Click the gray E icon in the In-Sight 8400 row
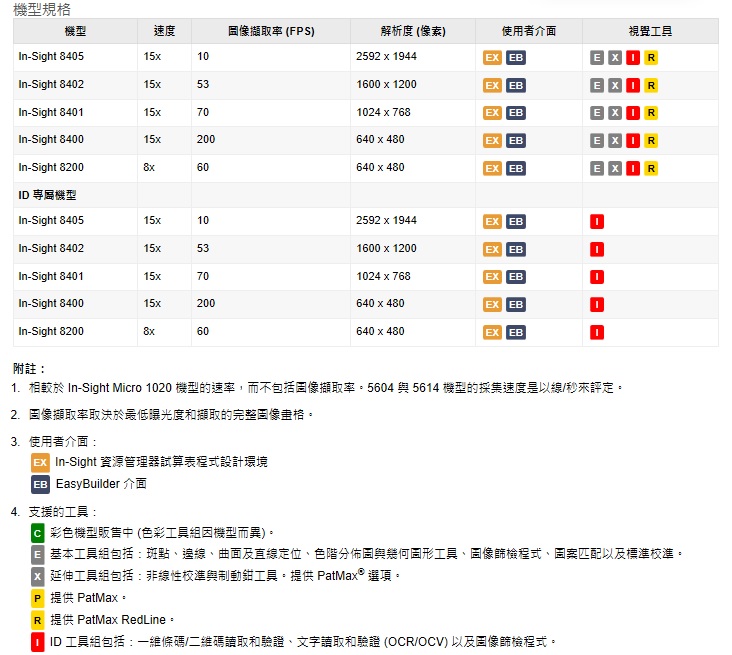 (597, 141)
